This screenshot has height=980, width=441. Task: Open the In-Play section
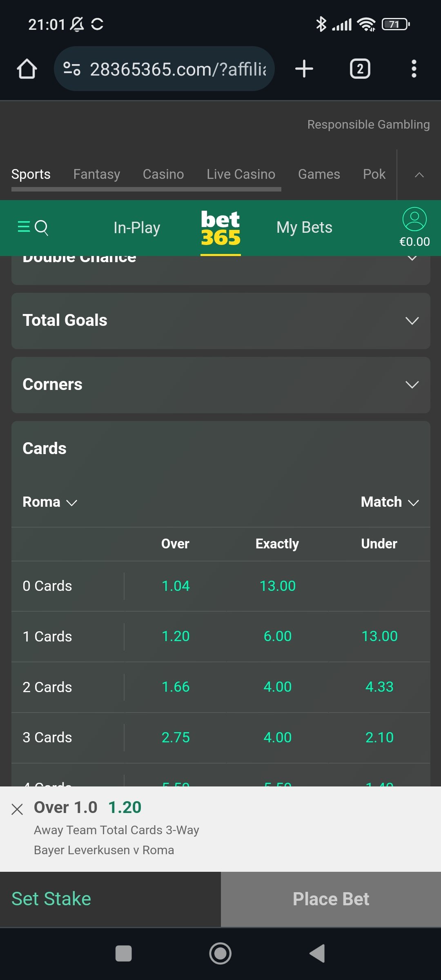pyautogui.click(x=137, y=227)
